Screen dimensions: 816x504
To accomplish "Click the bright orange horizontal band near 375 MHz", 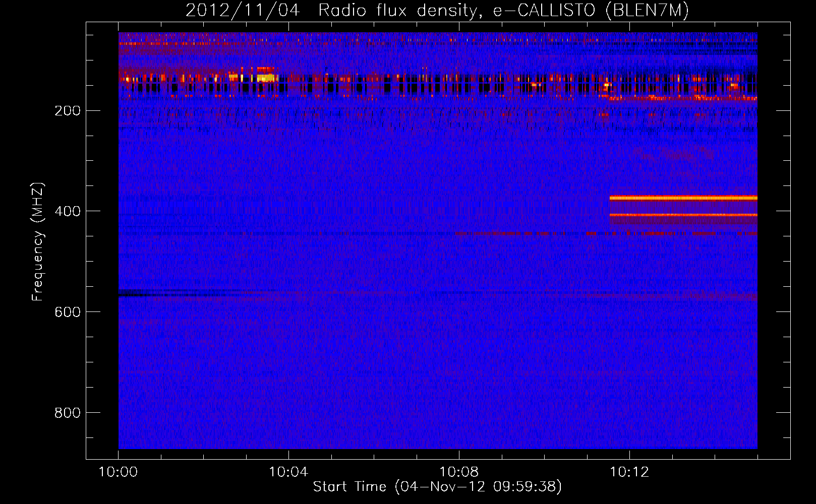I will pos(683,198).
